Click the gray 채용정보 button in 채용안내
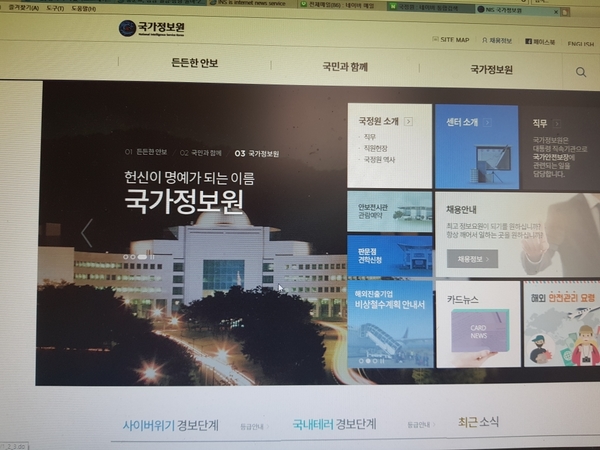 coord(472,259)
